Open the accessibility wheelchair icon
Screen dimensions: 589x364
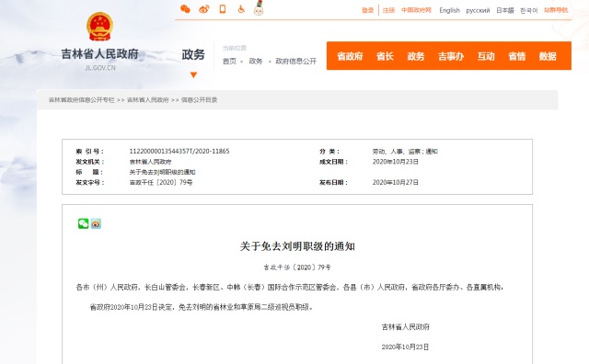pyautogui.click(x=241, y=9)
